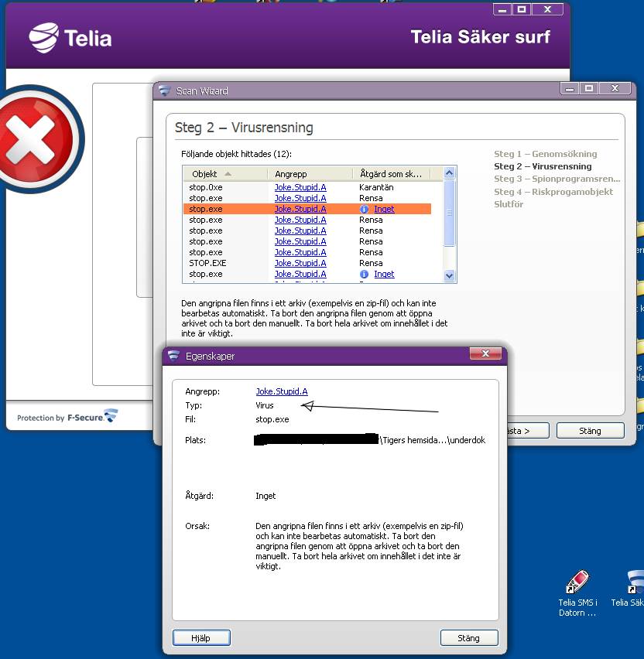Click the Orsak label in Egenskaper

(x=197, y=526)
